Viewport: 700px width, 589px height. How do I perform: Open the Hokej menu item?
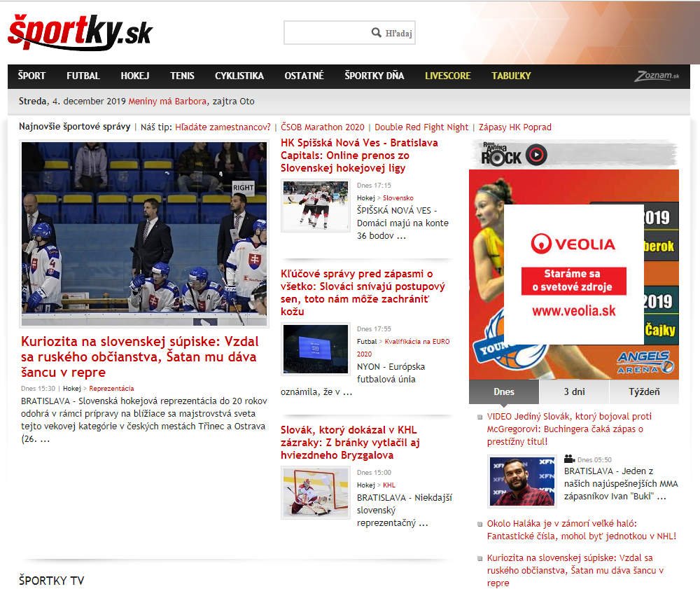pos(135,76)
